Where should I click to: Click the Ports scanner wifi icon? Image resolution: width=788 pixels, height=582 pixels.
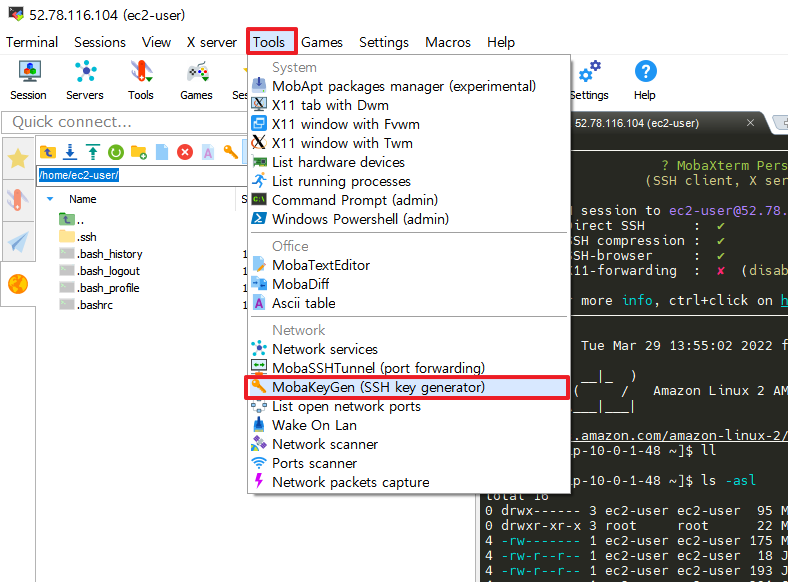tap(259, 463)
